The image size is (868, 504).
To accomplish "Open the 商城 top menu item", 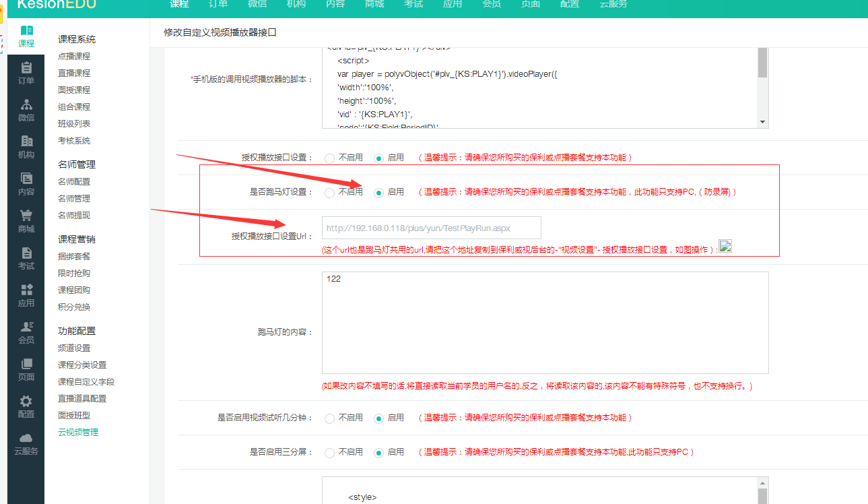I will point(374,4).
